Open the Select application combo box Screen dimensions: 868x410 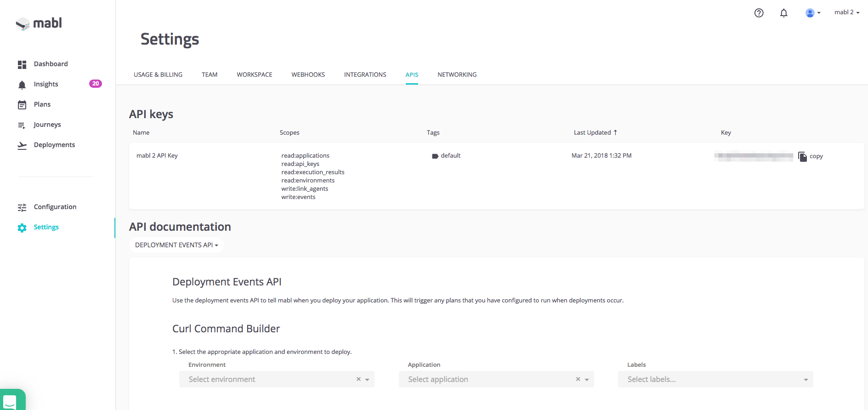496,379
